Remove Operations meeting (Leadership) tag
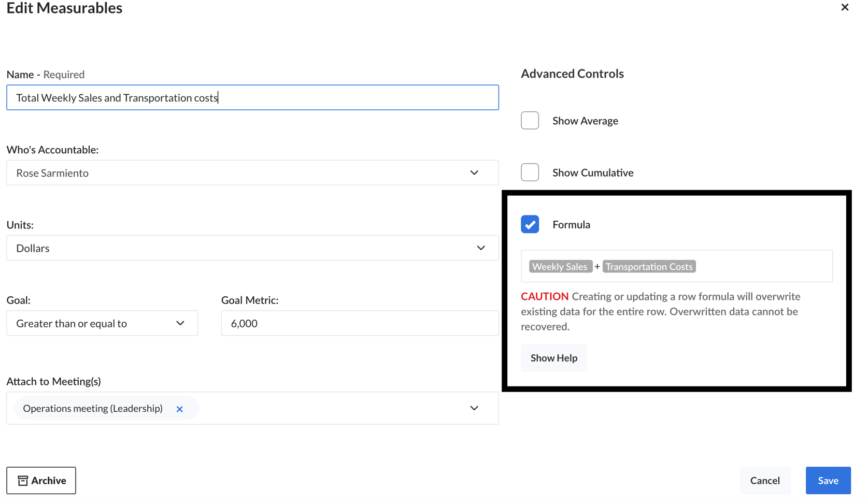The height and width of the screenshot is (504, 868). 180,409
